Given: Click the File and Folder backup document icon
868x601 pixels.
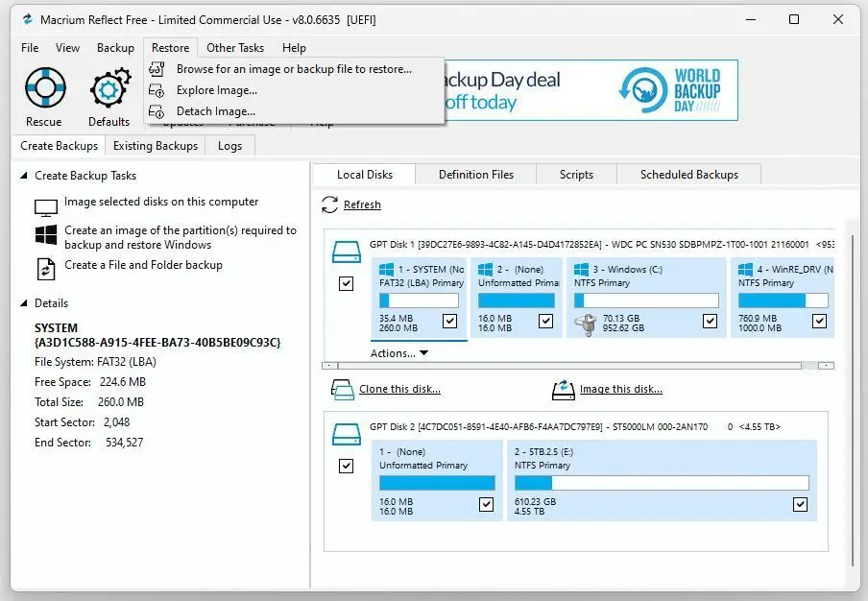Looking at the screenshot, I should click(x=46, y=270).
